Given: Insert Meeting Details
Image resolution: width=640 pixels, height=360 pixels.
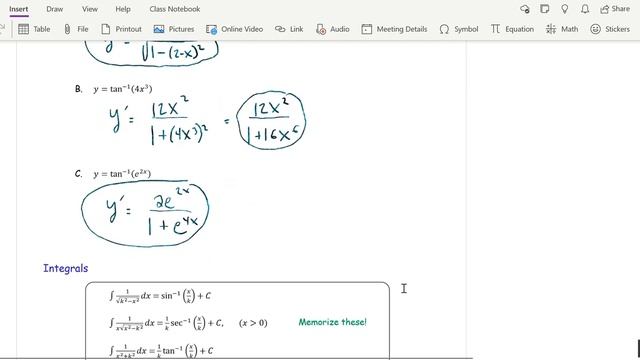Looking at the screenshot, I should [394, 29].
